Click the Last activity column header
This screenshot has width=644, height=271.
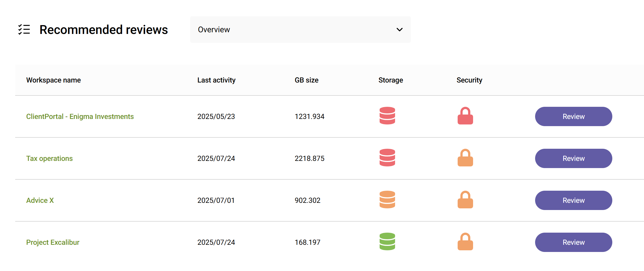pyautogui.click(x=216, y=80)
